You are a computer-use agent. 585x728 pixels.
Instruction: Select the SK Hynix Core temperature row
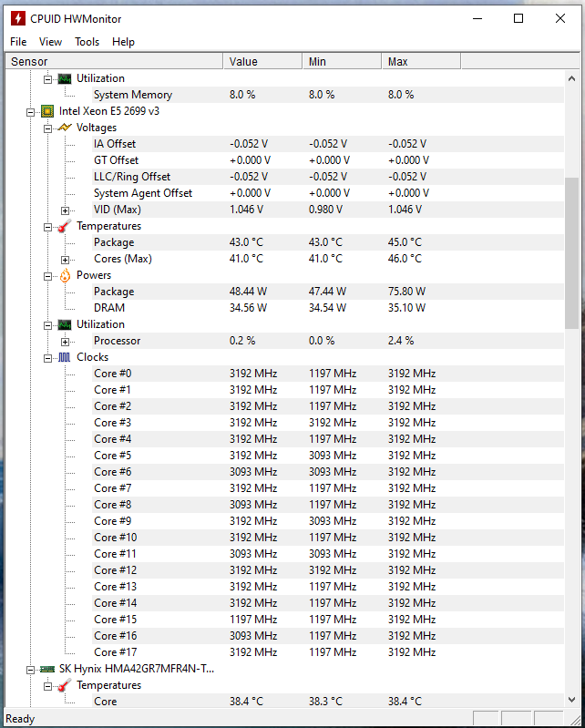(328, 702)
